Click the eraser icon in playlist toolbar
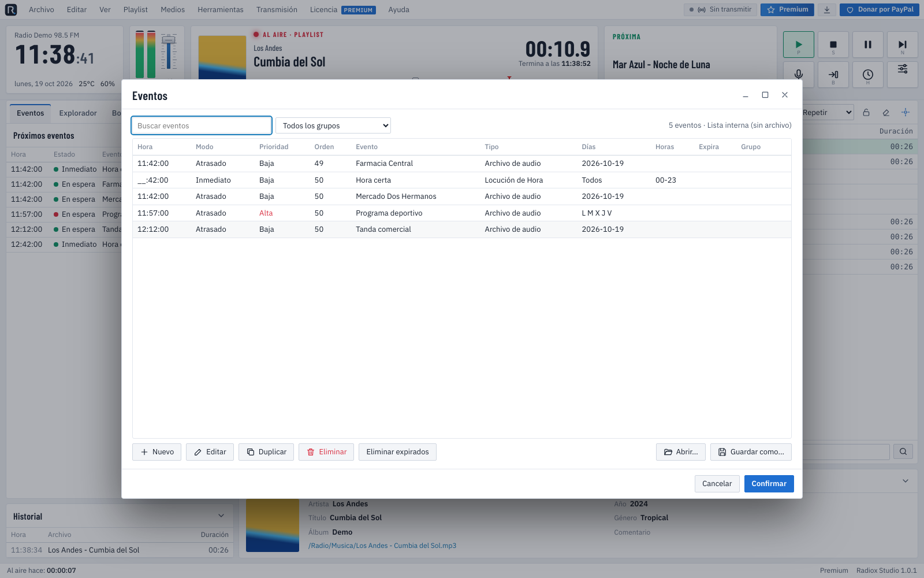 click(x=886, y=113)
